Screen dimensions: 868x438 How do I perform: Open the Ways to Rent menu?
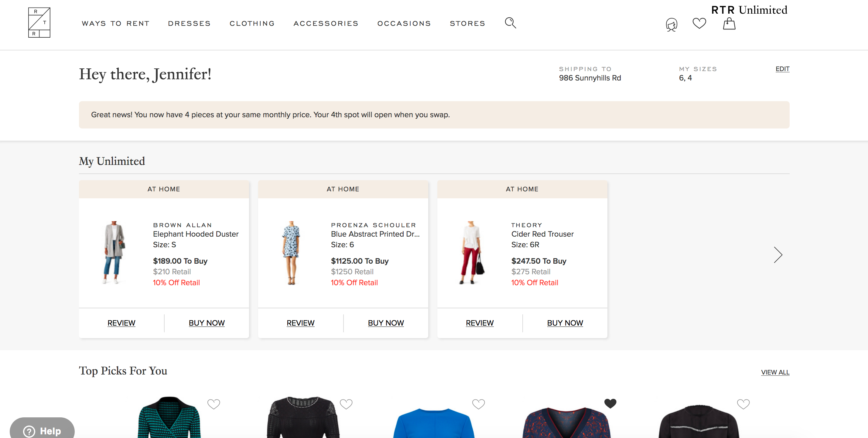tap(116, 24)
